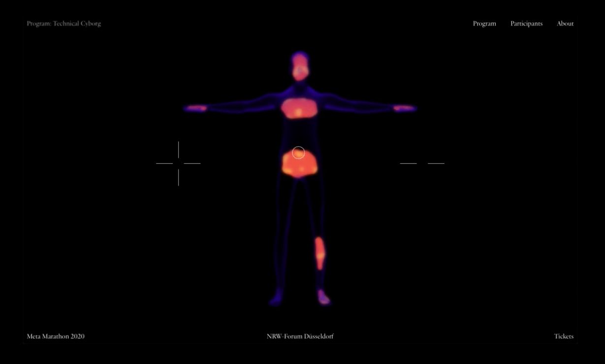Open the Program menu item
This screenshot has width=605, height=364.
click(x=484, y=24)
